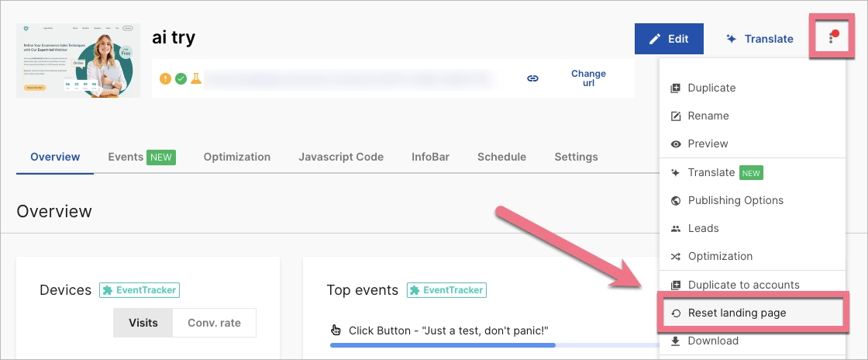Image resolution: width=868 pixels, height=360 pixels.
Task: Open the three-dot more options menu
Action: (x=831, y=39)
